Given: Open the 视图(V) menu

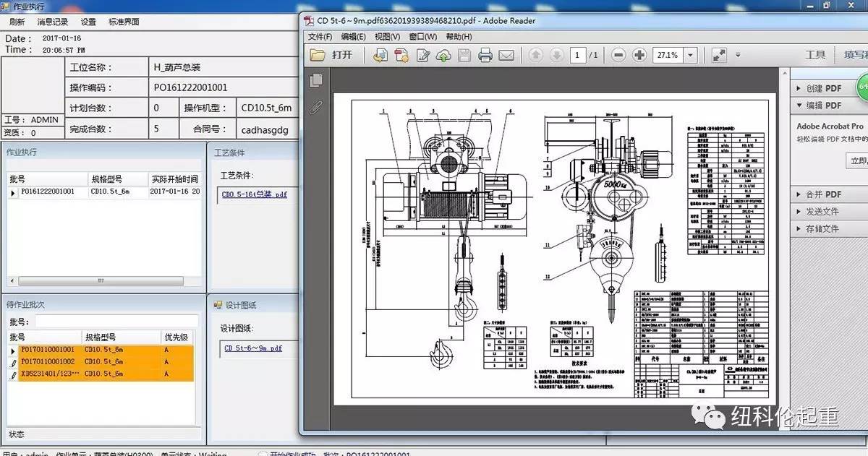Looking at the screenshot, I should (x=387, y=37).
